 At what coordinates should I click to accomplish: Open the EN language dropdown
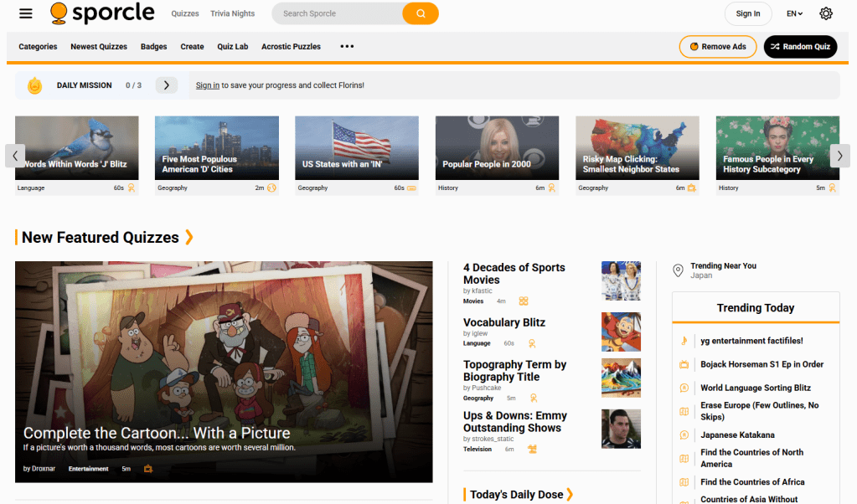[795, 13]
